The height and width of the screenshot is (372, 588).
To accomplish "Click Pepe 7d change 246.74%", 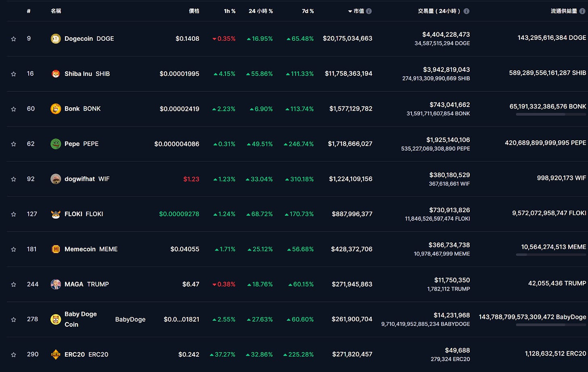I will point(299,144).
